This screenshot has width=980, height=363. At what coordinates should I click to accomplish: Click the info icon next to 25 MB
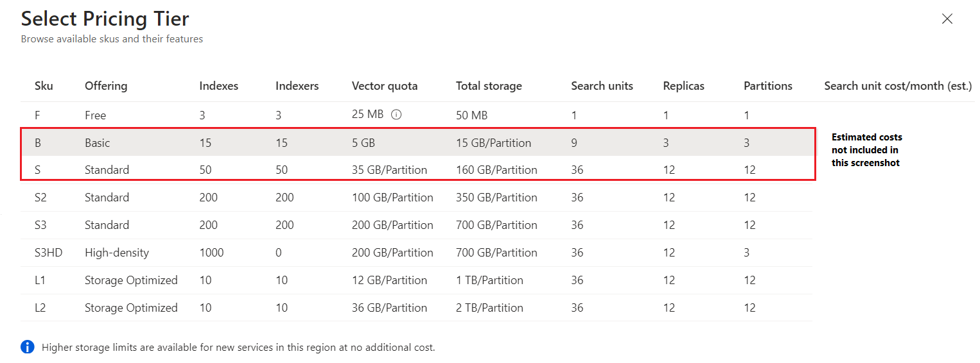pyautogui.click(x=396, y=115)
